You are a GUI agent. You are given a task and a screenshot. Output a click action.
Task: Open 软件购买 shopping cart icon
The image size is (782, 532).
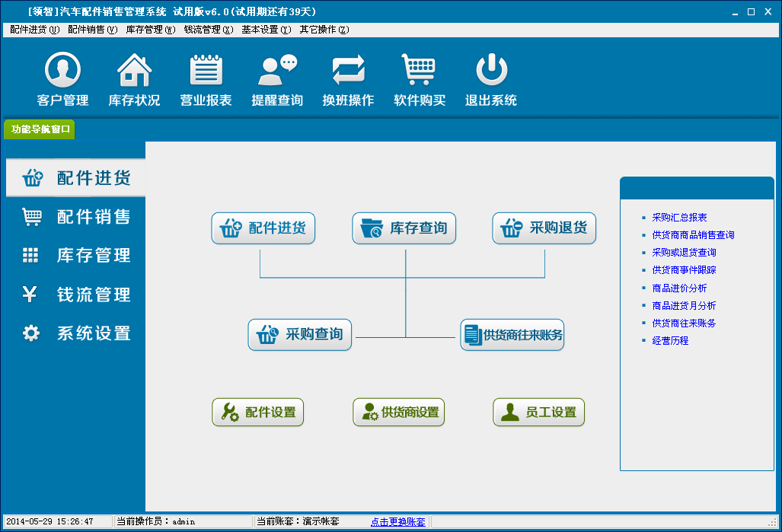(x=419, y=71)
